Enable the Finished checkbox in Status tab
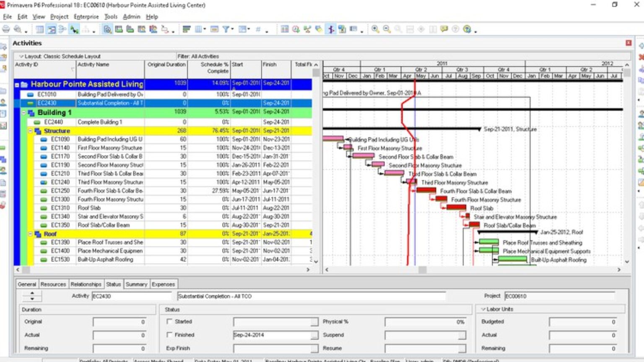 pyautogui.click(x=169, y=335)
